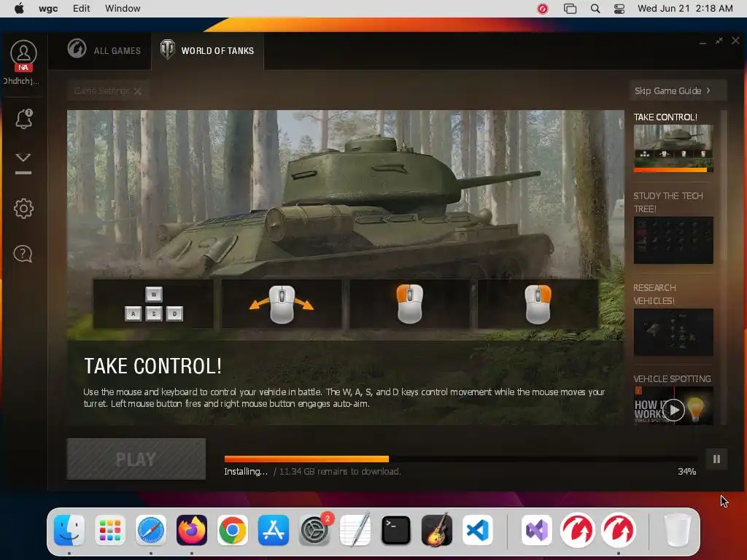The image size is (747, 560).
Task: Click the red menu bar status icon
Action: (543, 9)
